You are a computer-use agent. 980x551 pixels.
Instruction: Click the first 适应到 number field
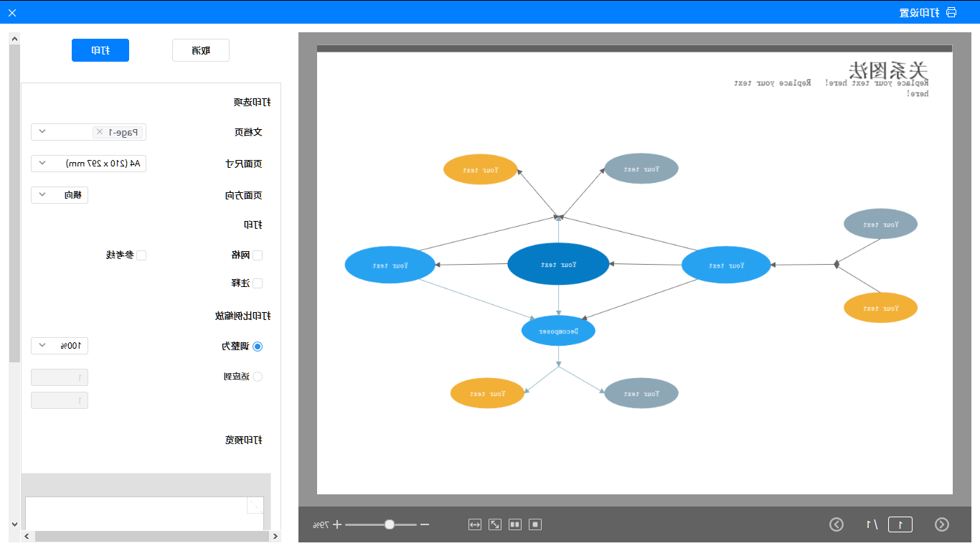click(x=60, y=377)
